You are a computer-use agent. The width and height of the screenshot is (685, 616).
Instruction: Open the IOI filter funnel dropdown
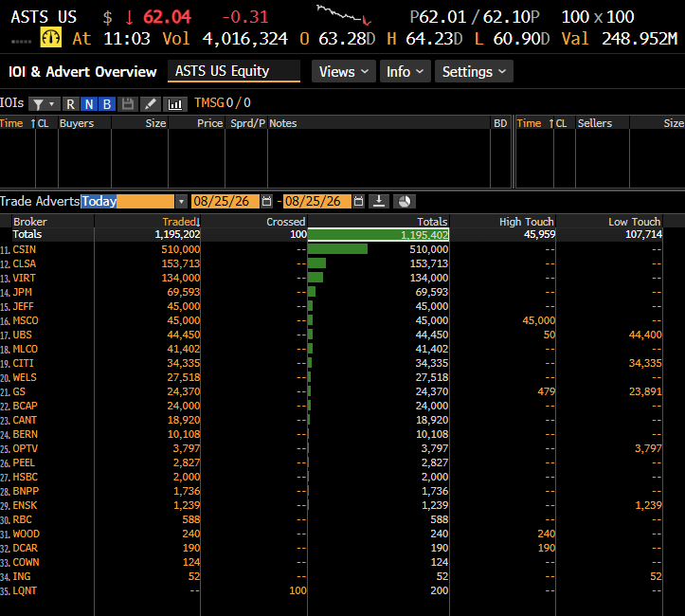click(45, 104)
